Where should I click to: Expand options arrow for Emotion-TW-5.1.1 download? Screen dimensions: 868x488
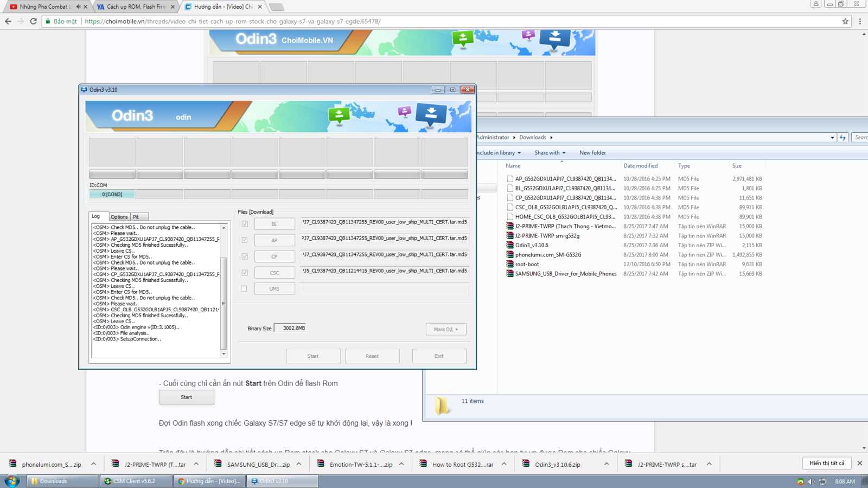[x=401, y=464]
